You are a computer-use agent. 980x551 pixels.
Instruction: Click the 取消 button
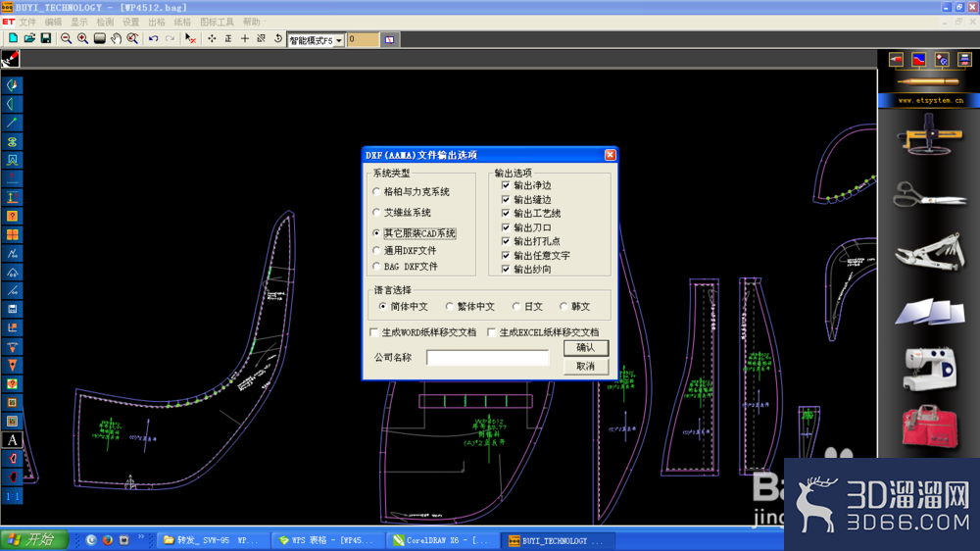click(x=586, y=367)
